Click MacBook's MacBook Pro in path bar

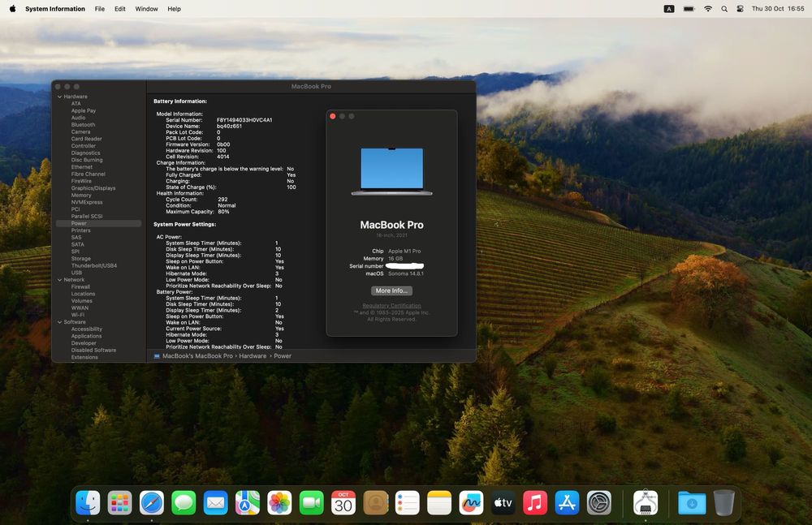click(x=197, y=356)
